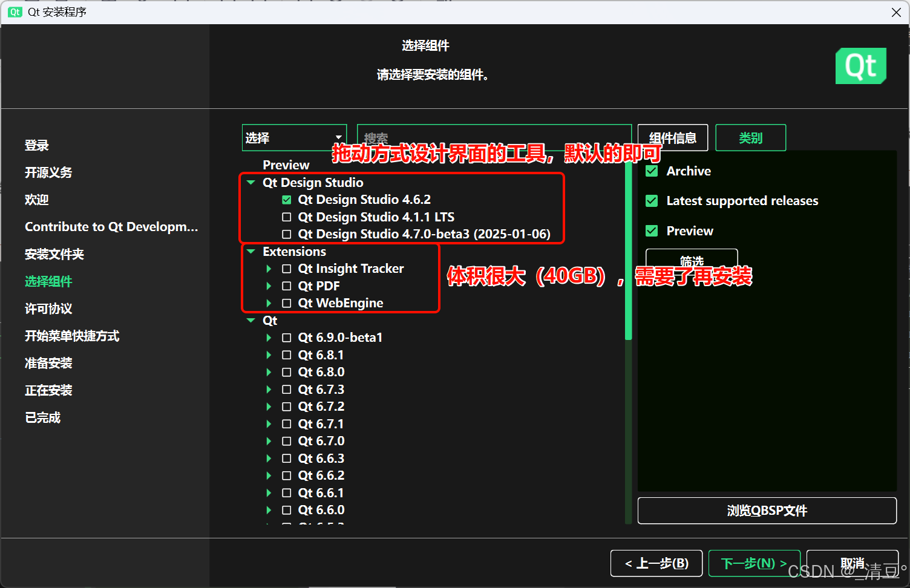Image resolution: width=910 pixels, height=588 pixels.
Task: Select the 选择组件 step in sidebar
Action: point(48,281)
